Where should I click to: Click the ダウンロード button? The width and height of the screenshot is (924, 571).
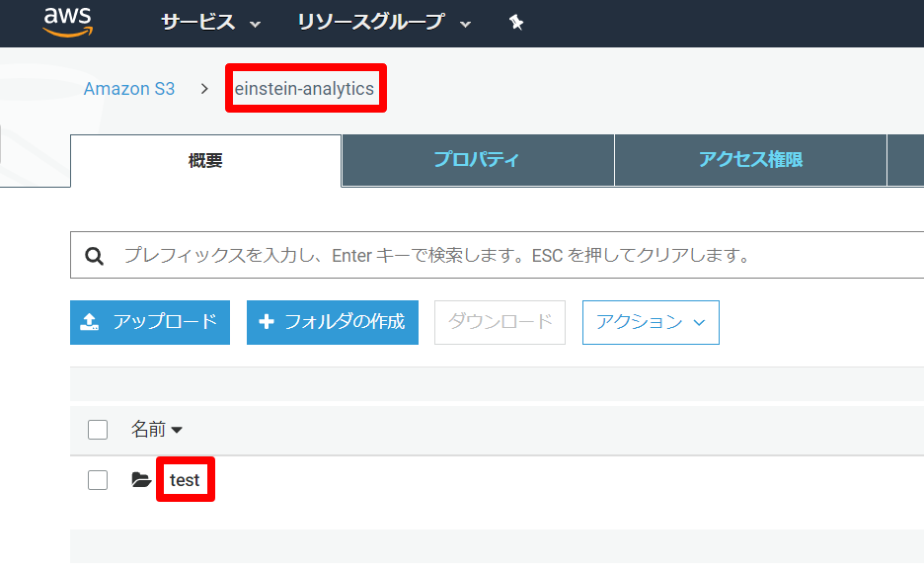500,322
